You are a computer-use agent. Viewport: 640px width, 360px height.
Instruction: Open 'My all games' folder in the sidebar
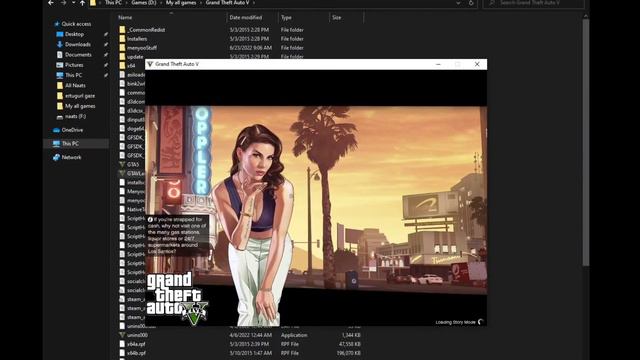pos(80,106)
